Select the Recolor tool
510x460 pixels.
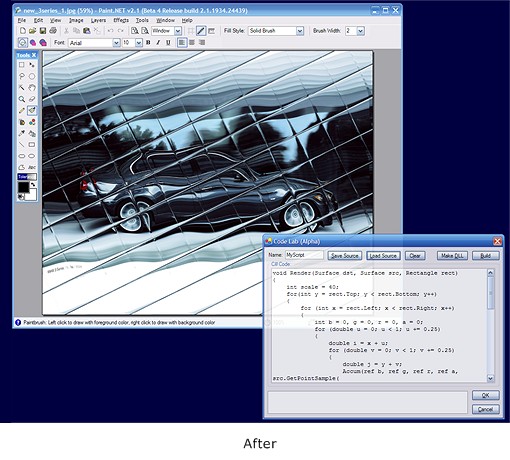click(x=32, y=122)
